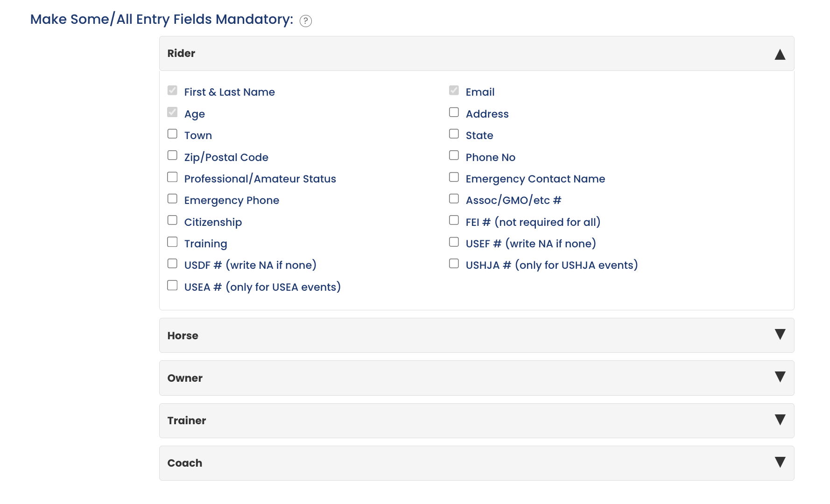The width and height of the screenshot is (830, 504).
Task: Tick the State checkbox
Action: coord(454,134)
